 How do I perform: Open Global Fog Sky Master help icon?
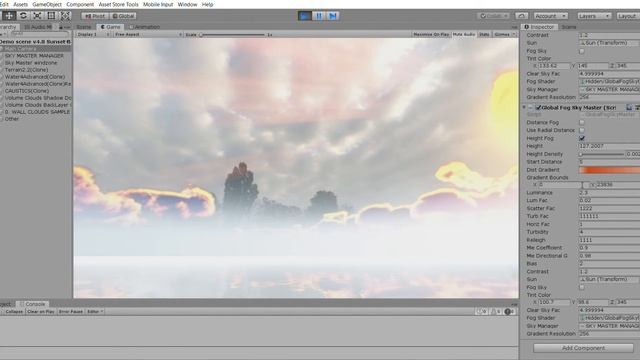[x=629, y=107]
